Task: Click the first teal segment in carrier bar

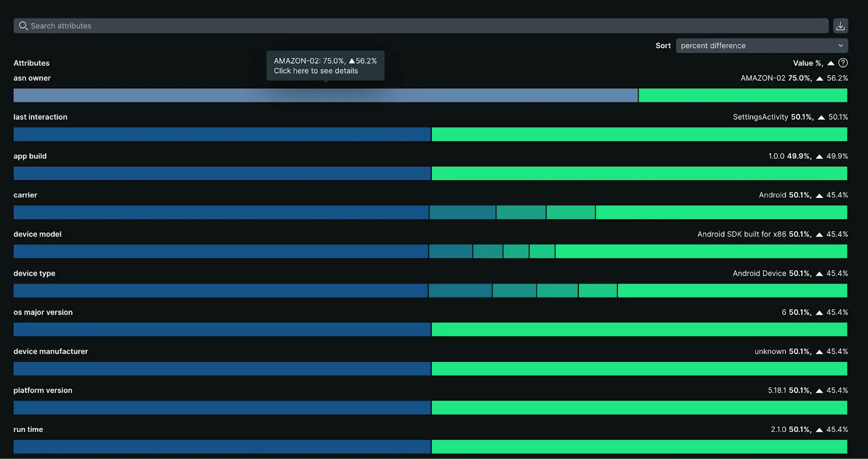Action: [462, 213]
